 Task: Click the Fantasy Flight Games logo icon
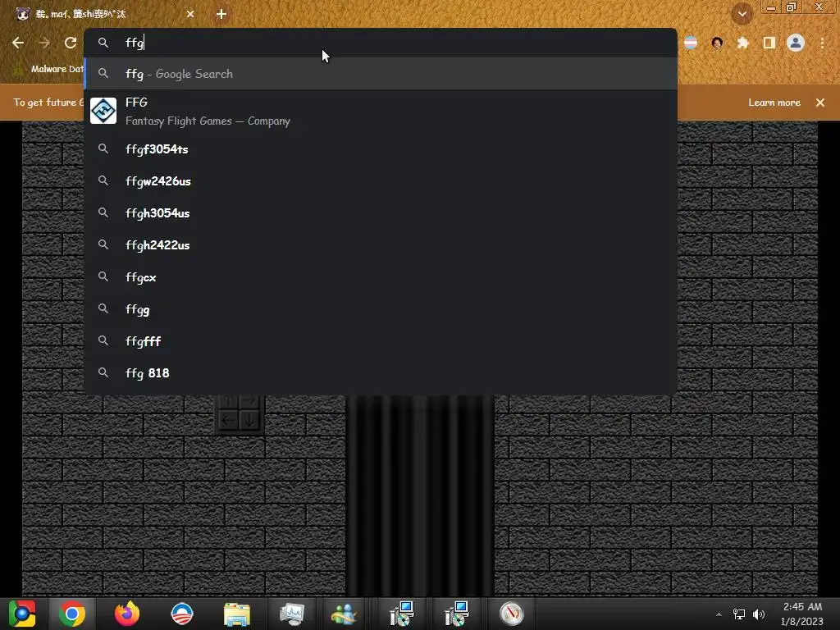[x=103, y=111]
